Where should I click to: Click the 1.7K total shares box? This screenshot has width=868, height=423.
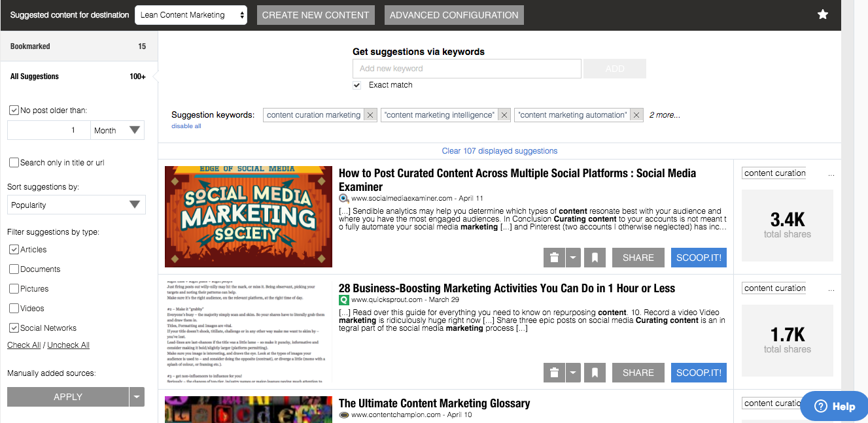tap(788, 340)
